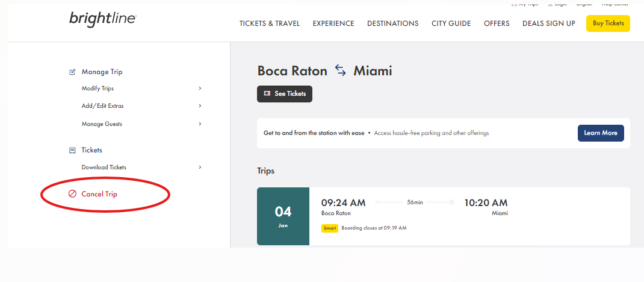The width and height of the screenshot is (644, 282).
Task: Open the Destinations menu
Action: click(x=392, y=23)
